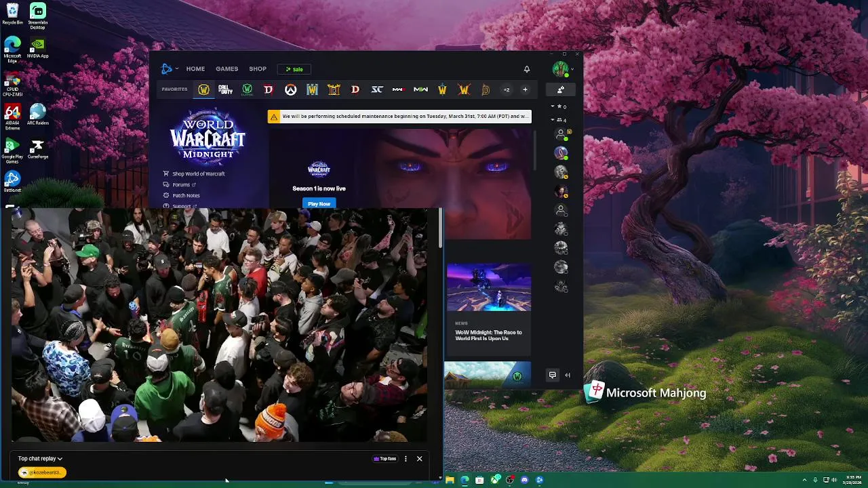
Task: Open Battle.net desktop shortcut
Action: click(12, 182)
